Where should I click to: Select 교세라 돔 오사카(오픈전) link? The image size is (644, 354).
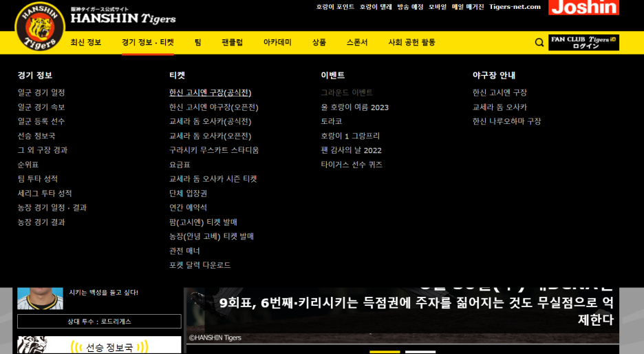pyautogui.click(x=210, y=136)
